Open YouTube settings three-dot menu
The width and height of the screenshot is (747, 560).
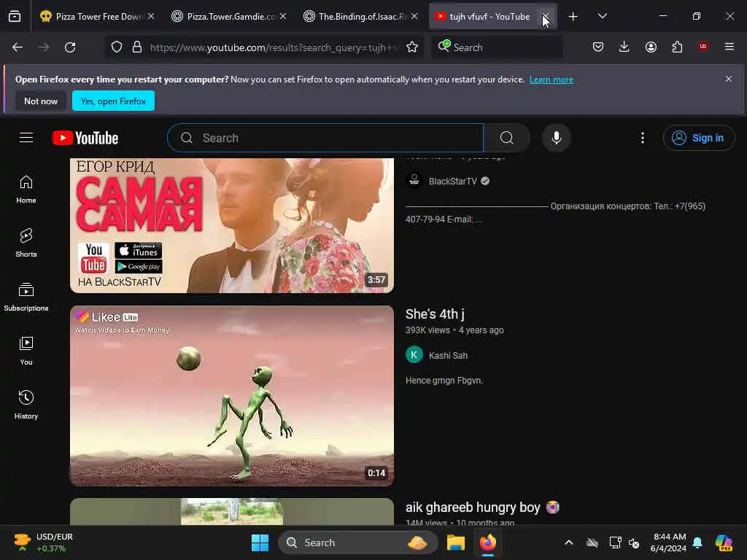pos(643,138)
